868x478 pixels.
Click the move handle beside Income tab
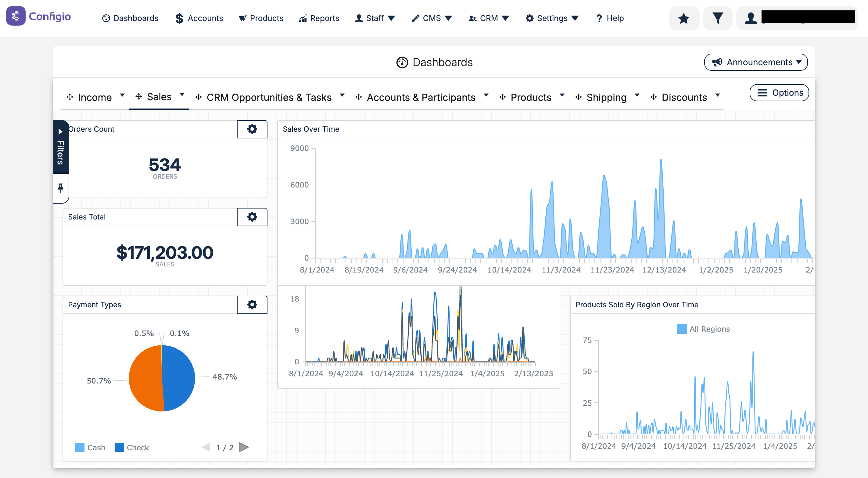coord(70,97)
